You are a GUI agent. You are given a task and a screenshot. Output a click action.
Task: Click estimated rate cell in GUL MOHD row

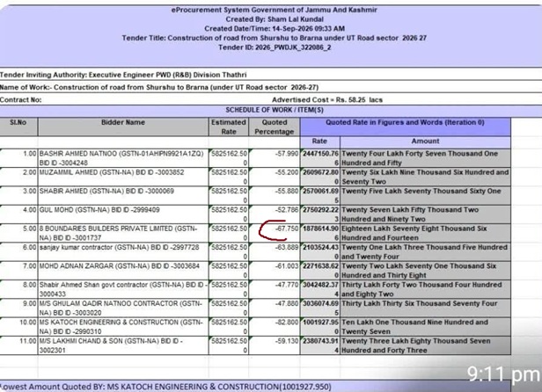[x=229, y=214]
